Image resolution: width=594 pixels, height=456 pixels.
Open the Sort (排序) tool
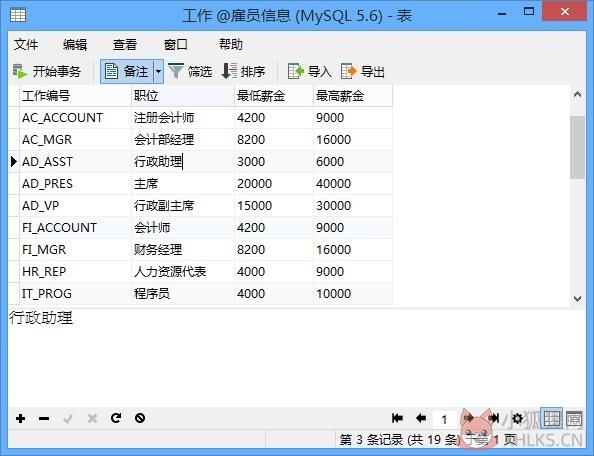point(243,71)
